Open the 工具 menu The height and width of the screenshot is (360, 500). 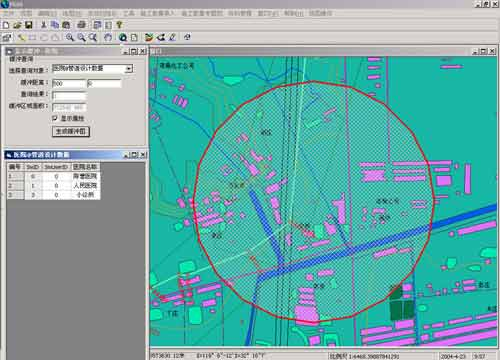tap(129, 13)
